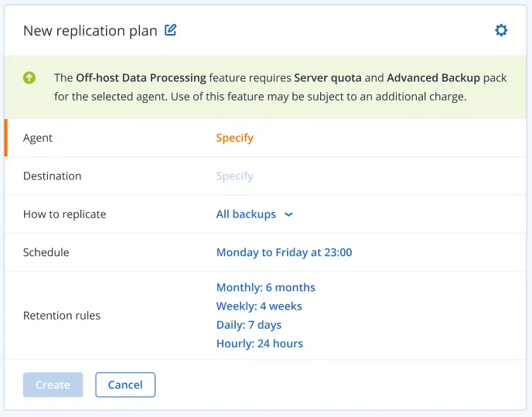This screenshot has height=417, width=532.
Task: Specify the replication Destination
Action: coord(234,176)
